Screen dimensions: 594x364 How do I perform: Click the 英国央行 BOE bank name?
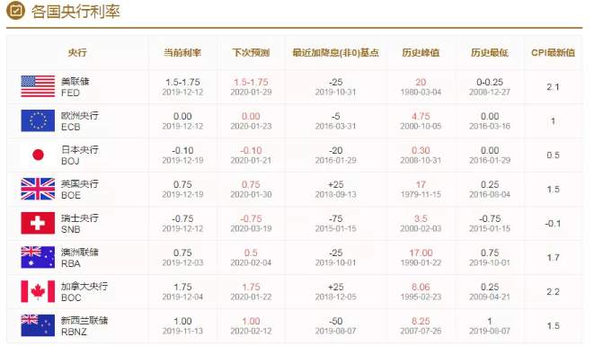[x=80, y=189]
